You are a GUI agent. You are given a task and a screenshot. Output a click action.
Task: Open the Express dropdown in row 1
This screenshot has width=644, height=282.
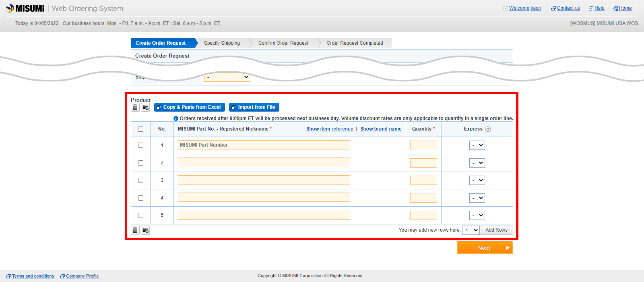477,145
